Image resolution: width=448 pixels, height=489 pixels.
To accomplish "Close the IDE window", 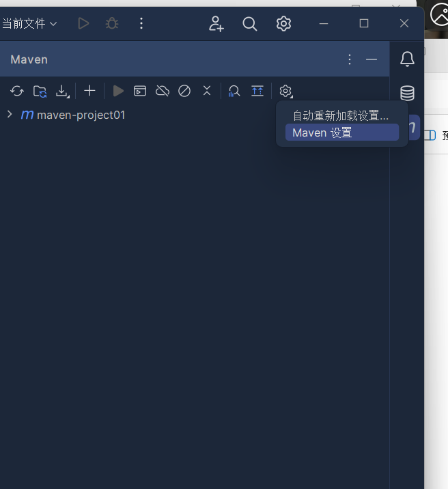I will [404, 23].
